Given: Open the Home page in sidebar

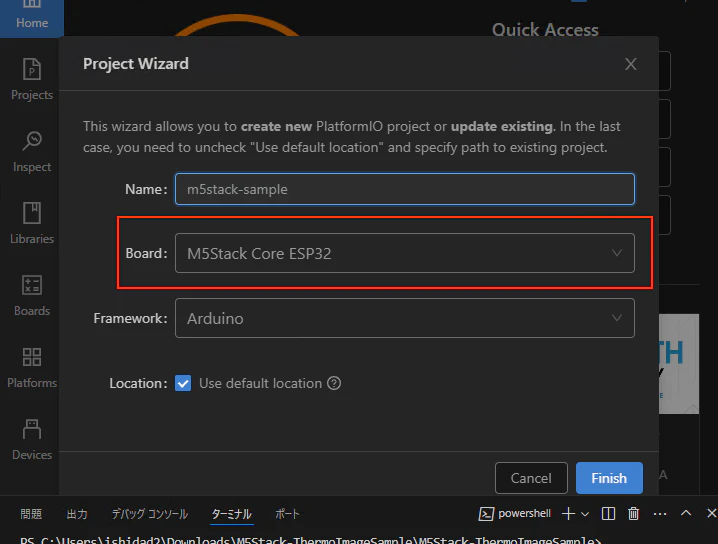Looking at the screenshot, I should pos(32,16).
